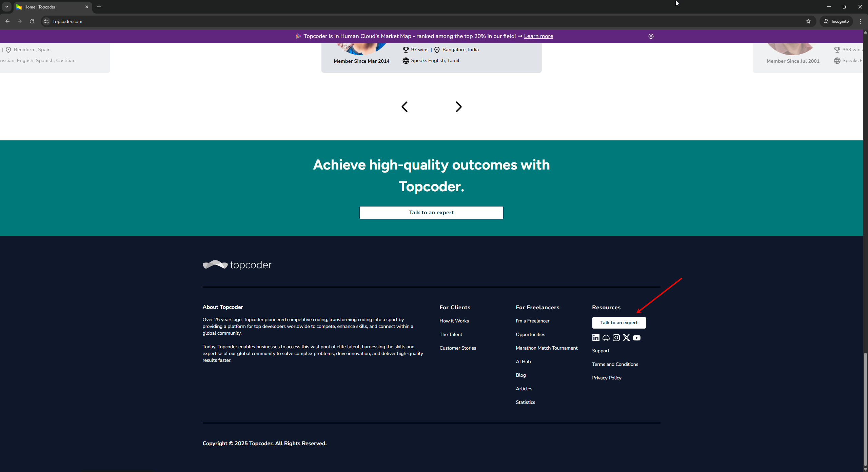Open the Marathon Match Tournament link
The height and width of the screenshot is (472, 868).
click(x=546, y=348)
